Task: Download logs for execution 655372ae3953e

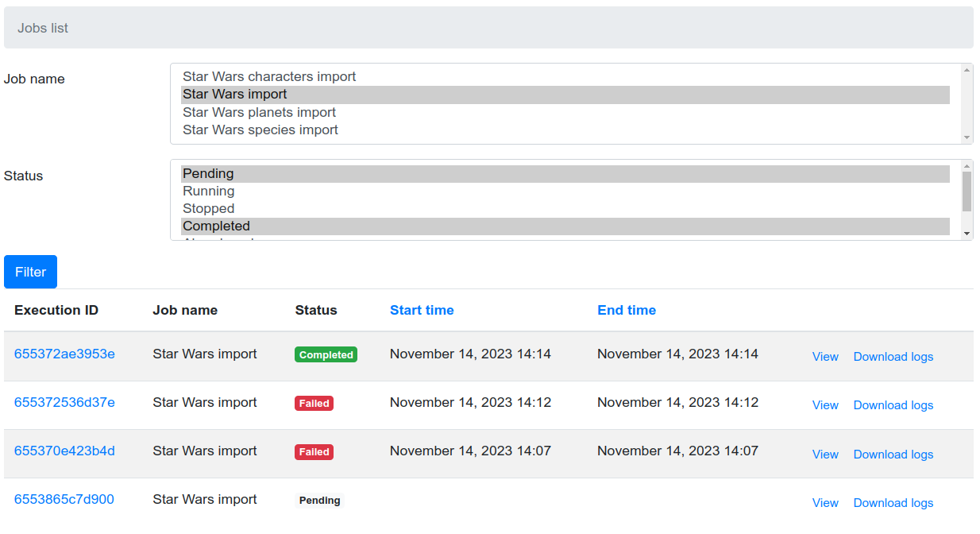Action: [893, 357]
